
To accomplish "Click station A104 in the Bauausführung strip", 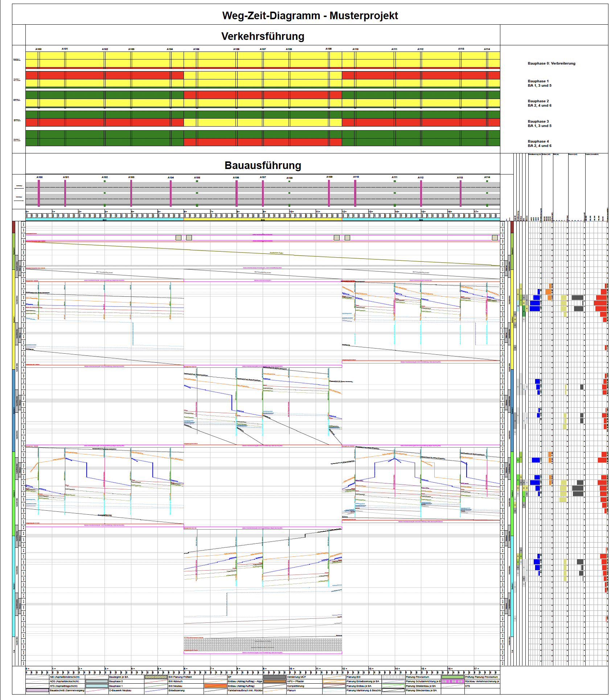I will tap(171, 178).
